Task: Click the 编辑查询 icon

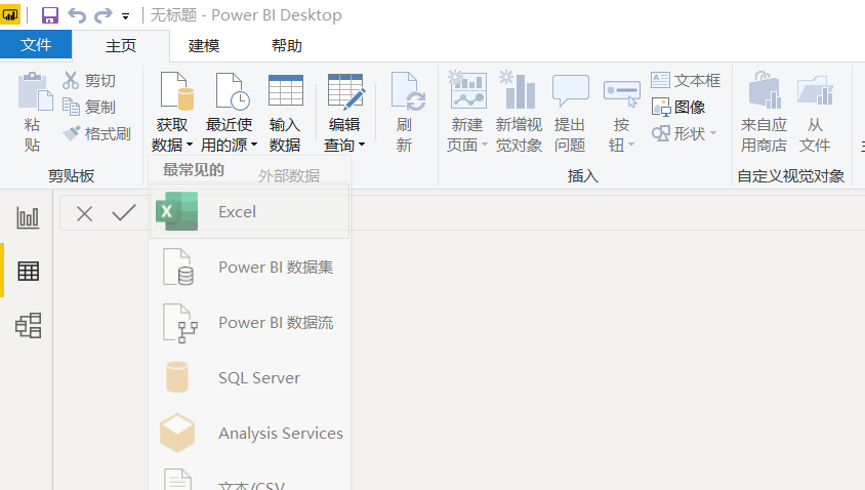Action: pyautogui.click(x=346, y=90)
